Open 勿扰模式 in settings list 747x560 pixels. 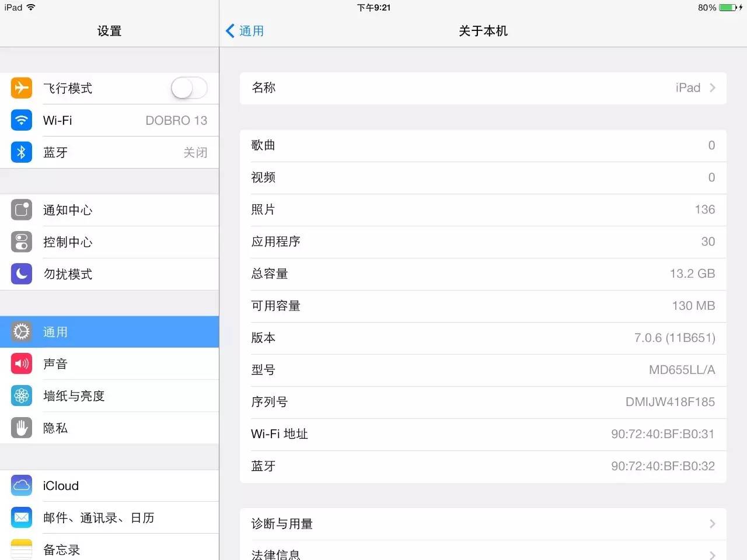tap(110, 274)
